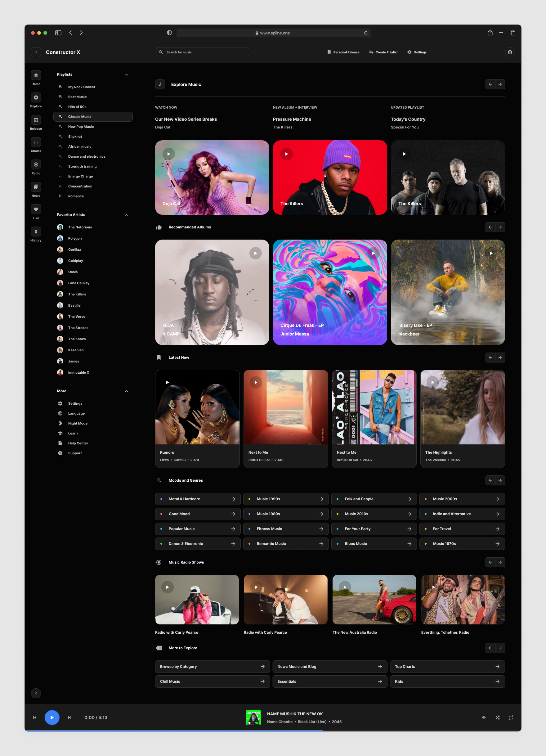Go to previous Music Radio Shows page

490,562
